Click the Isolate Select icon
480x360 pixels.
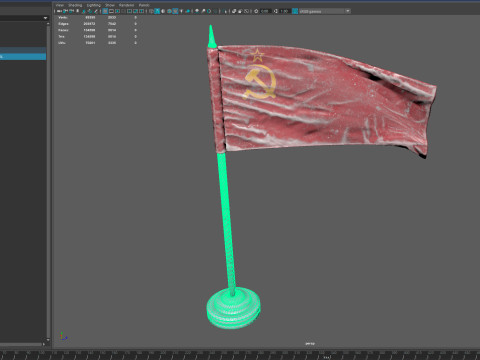(x=225, y=11)
